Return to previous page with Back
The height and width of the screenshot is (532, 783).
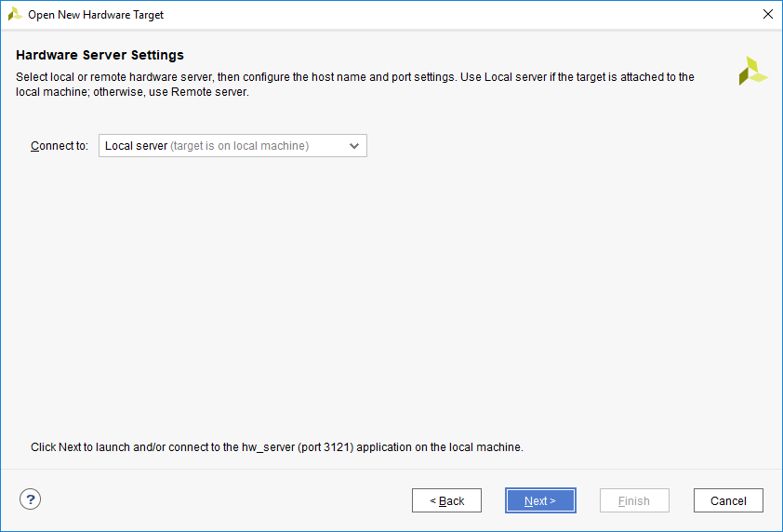tap(446, 500)
